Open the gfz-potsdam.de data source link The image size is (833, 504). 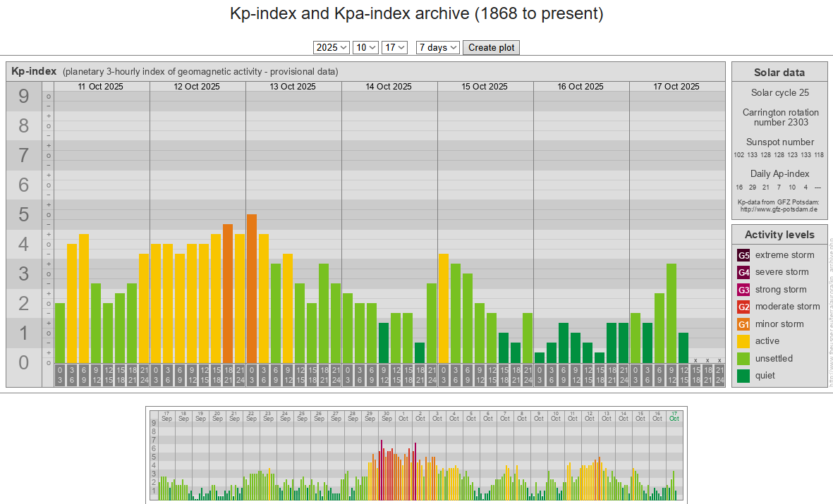(779, 209)
